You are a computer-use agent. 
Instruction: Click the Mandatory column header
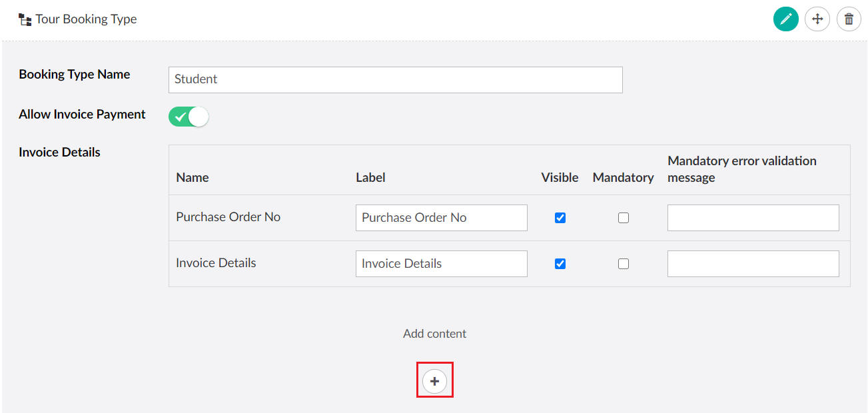(x=623, y=177)
